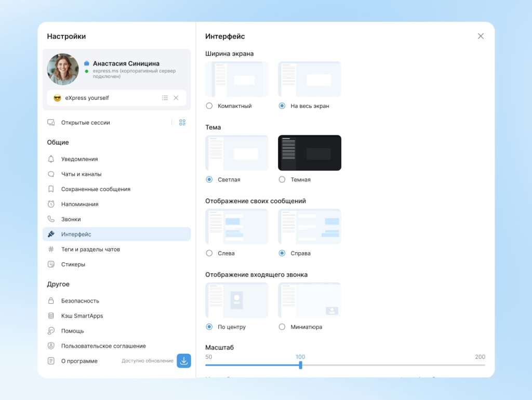
Task: Click the bookmark icon for Сохраненные сообщения
Action: coord(51,189)
